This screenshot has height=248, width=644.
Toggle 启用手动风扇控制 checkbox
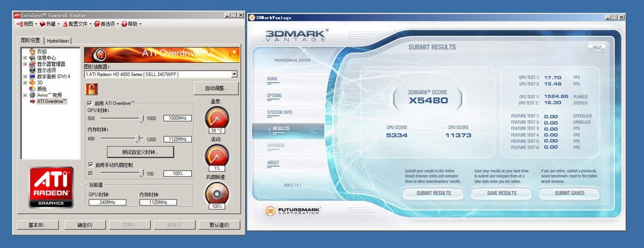[x=91, y=164]
